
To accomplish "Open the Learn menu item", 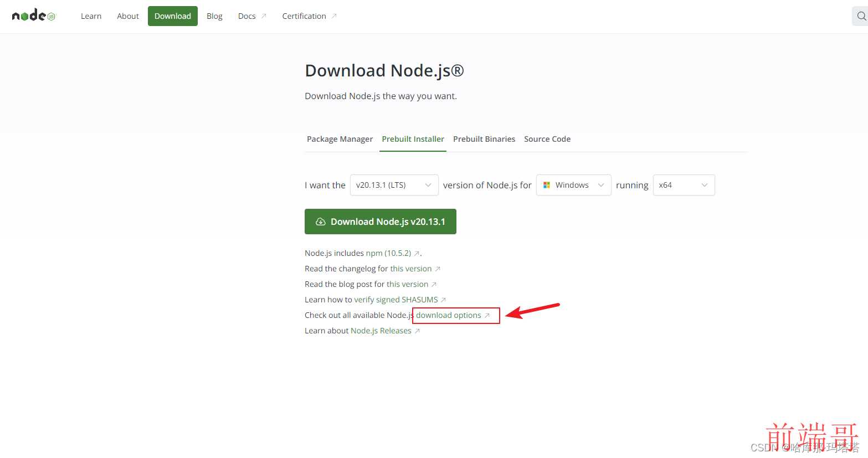I will coord(91,16).
